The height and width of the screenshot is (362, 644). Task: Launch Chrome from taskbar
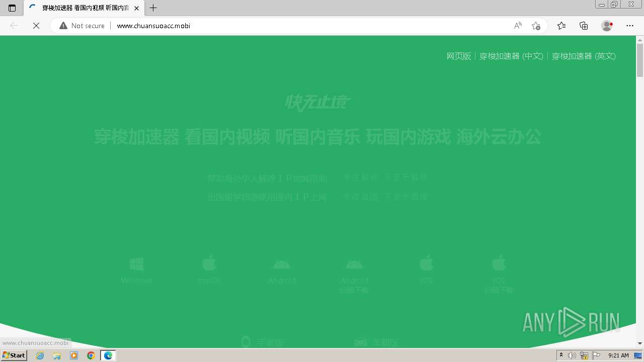click(91, 355)
